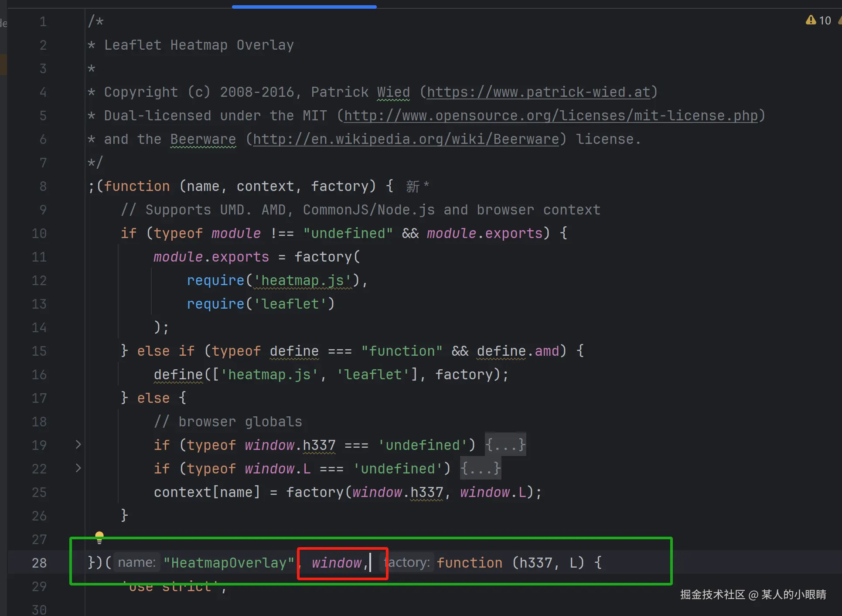Click 'define.amd' on line 15
Viewport: 842px width, 616px height.
[518, 351]
